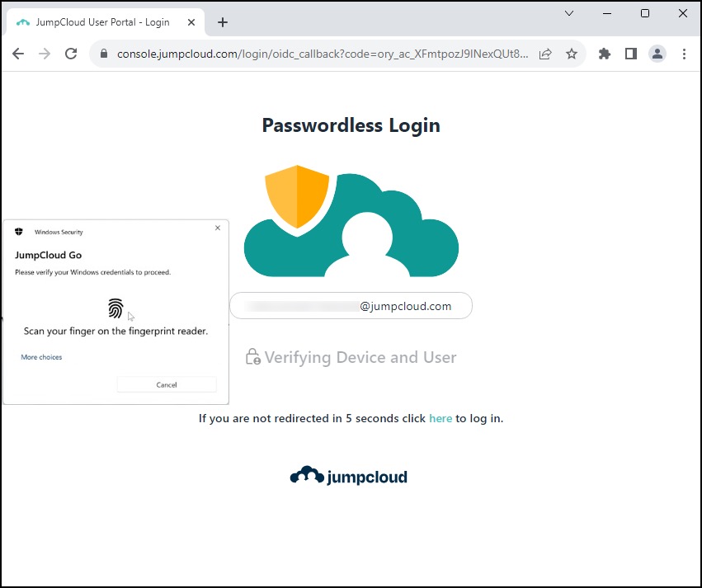Open the Extensions puzzle icon

coord(605,54)
